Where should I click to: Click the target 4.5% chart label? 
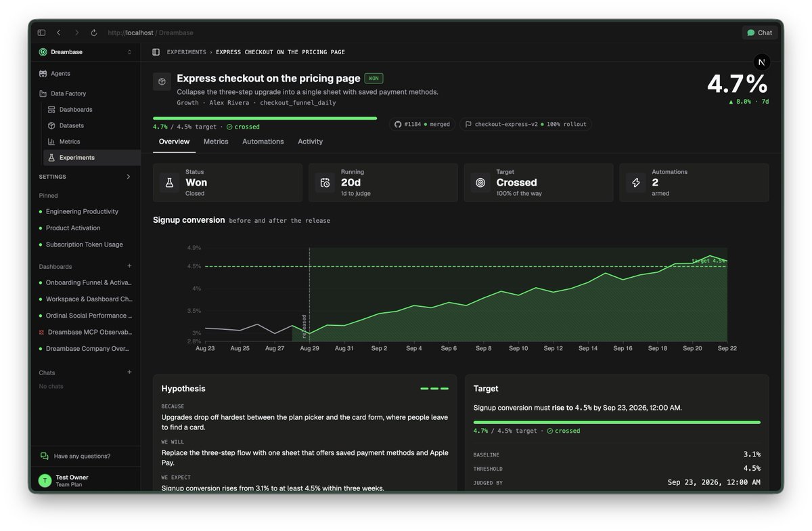coord(708,261)
